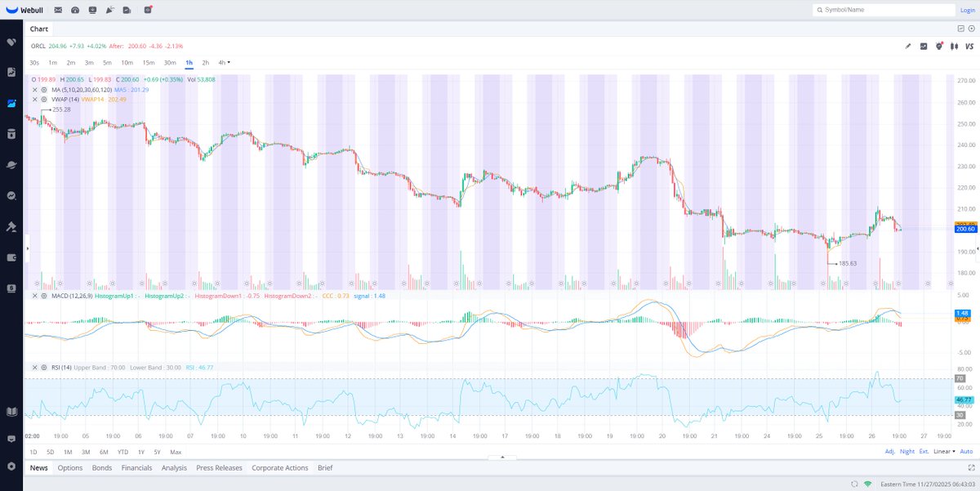Image resolution: width=980 pixels, height=491 pixels.
Task: Open the indicators chart icon beside pencil
Action: tap(924, 47)
